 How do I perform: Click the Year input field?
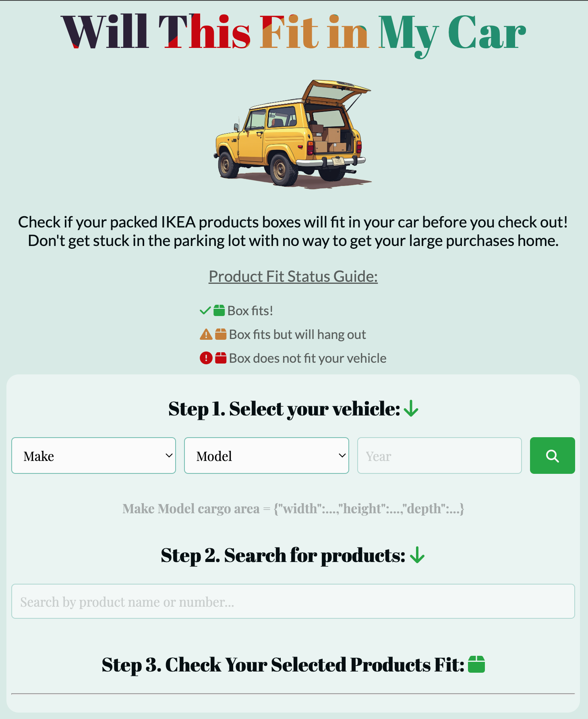(x=439, y=456)
